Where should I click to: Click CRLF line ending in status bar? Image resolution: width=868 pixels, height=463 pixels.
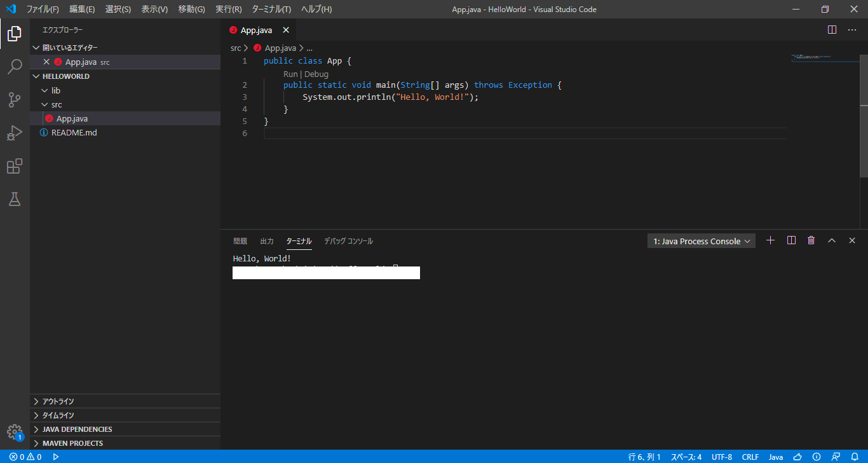[x=750, y=457]
